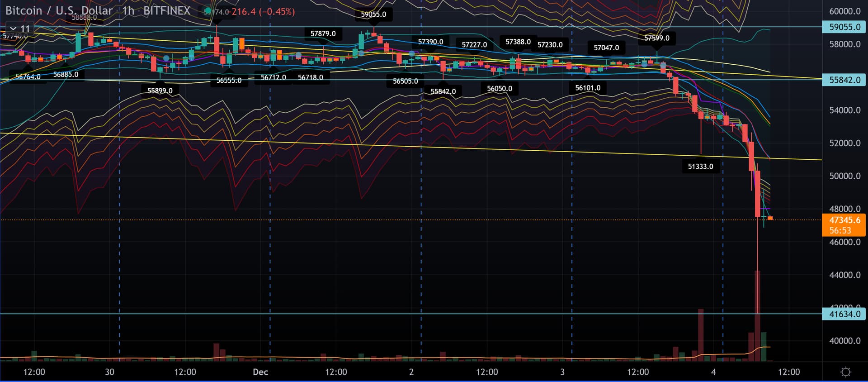Click the Bitcoin / U.S. Dollar symbol title
The image size is (868, 382).
pos(58,11)
